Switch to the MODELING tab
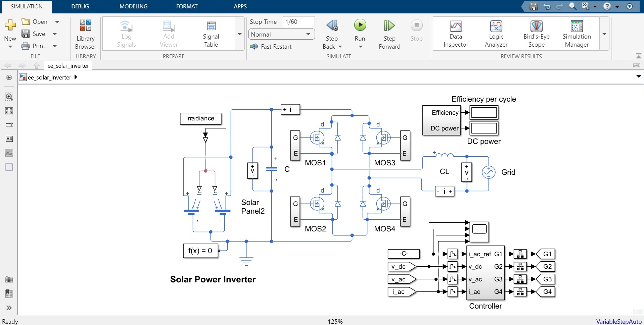 point(133,6)
